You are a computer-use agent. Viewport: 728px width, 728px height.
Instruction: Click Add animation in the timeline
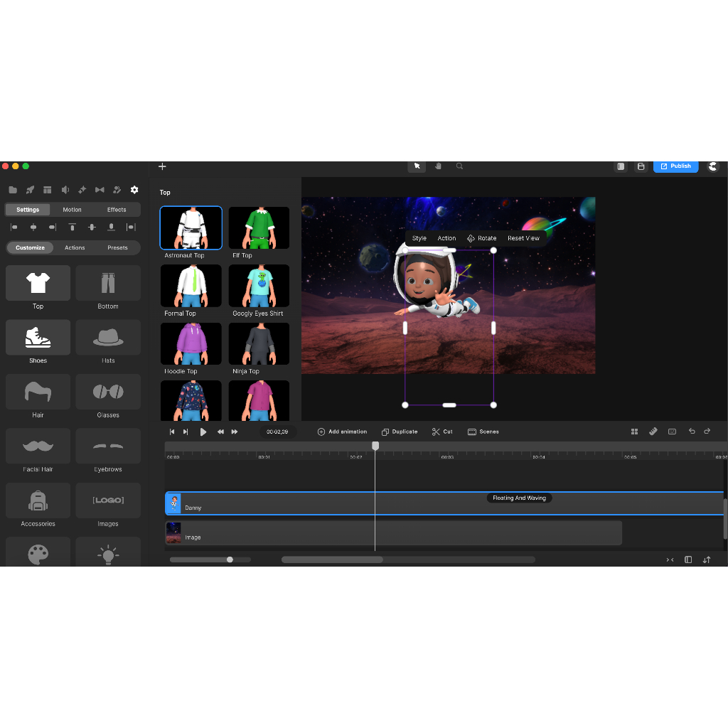click(x=342, y=432)
